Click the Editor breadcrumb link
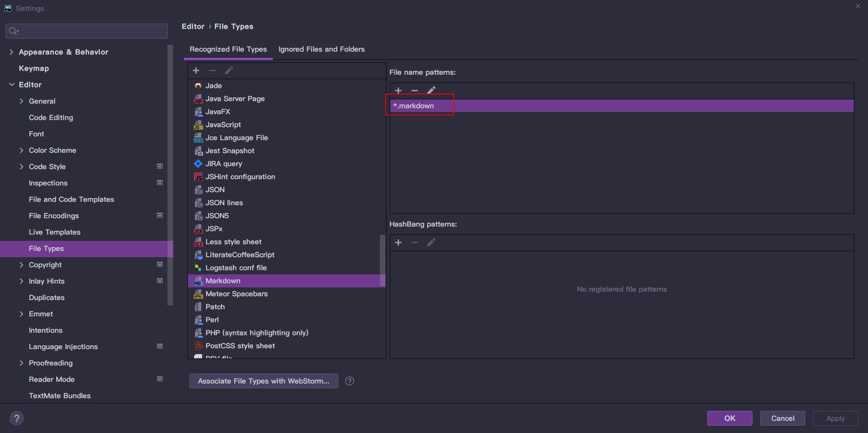The width and height of the screenshot is (868, 433). [x=193, y=26]
